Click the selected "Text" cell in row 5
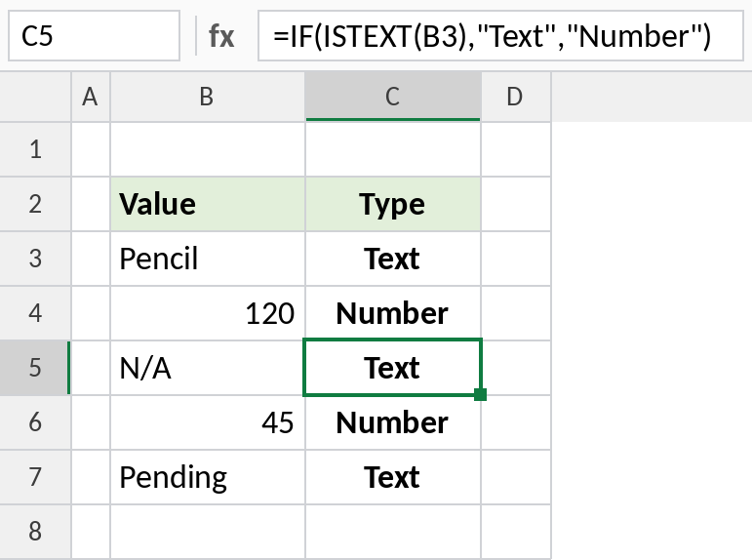Image resolution: width=753 pixels, height=560 pixels. point(393,368)
